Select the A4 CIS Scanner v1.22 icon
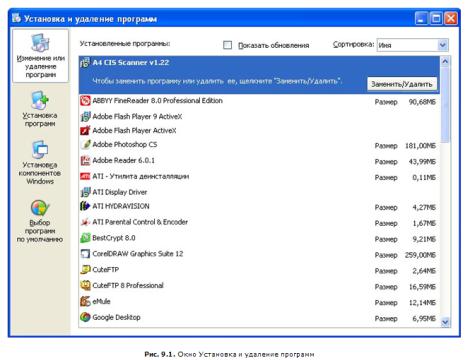 85,62
